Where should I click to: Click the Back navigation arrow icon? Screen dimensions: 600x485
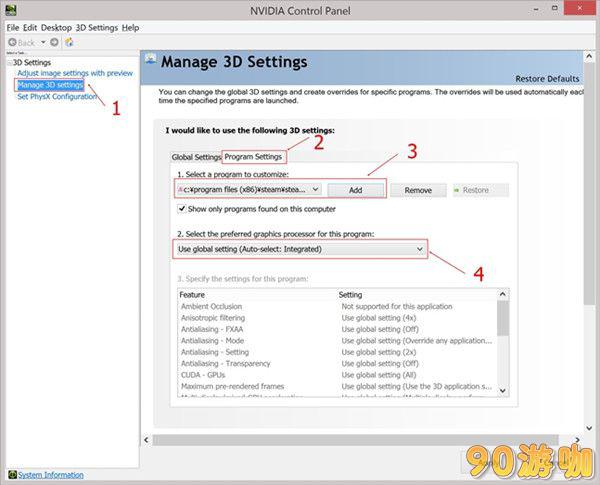(12, 42)
